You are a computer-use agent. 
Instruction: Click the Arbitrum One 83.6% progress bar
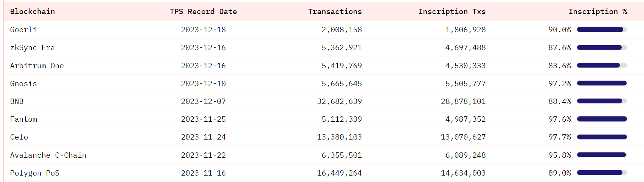click(602, 66)
